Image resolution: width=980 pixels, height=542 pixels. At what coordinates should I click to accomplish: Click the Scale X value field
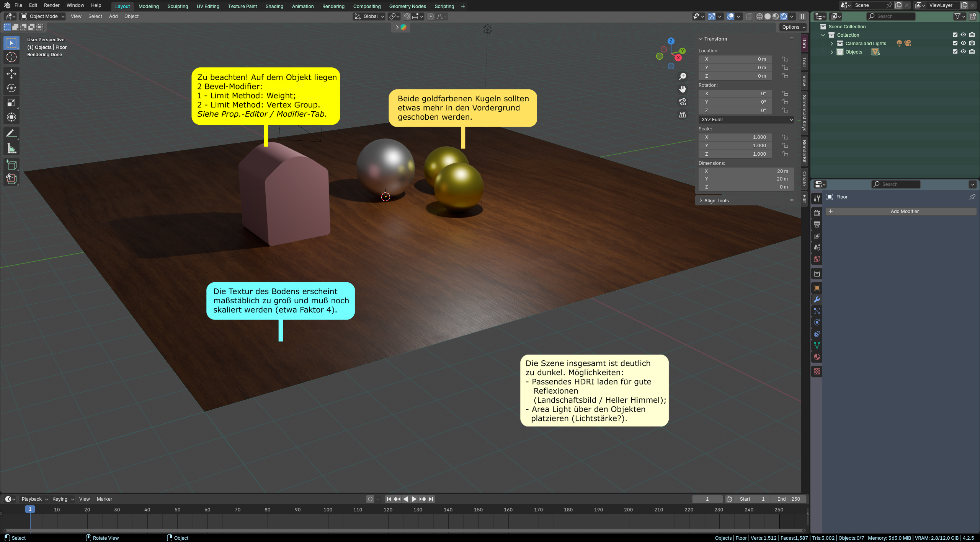(735, 137)
